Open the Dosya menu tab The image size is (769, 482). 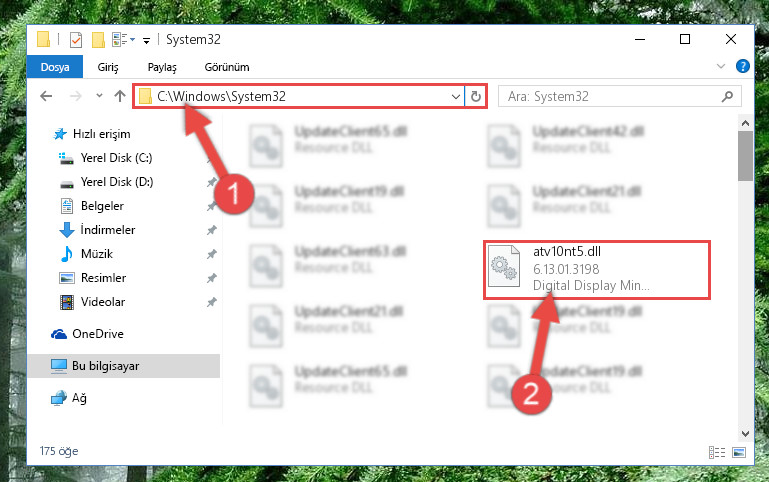pos(55,67)
